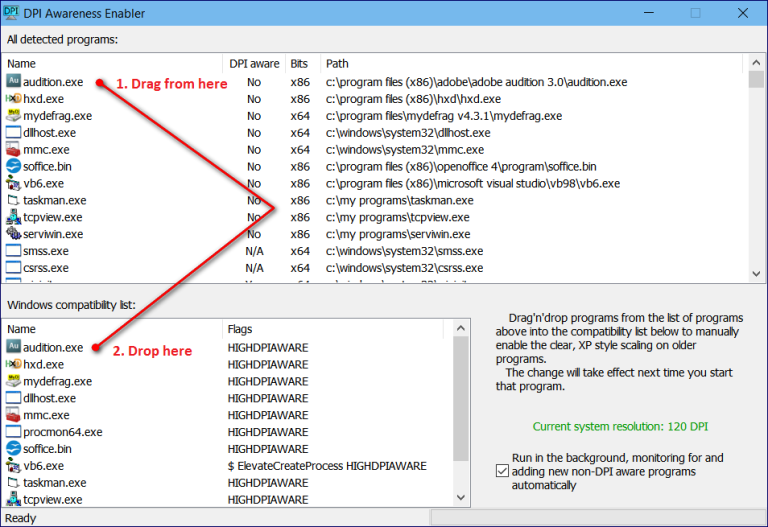Toggle the run in background monitoring checkbox
This screenshot has height=527, width=768.
(502, 471)
